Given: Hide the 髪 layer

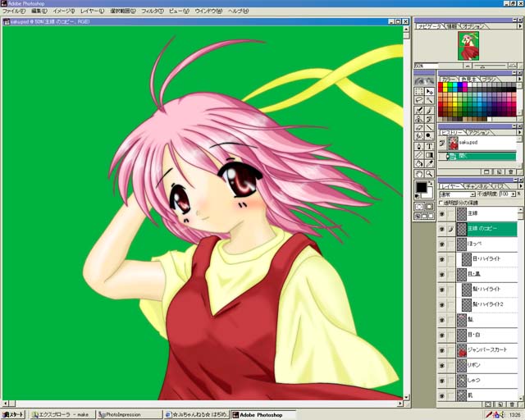Looking at the screenshot, I should coord(442,320).
